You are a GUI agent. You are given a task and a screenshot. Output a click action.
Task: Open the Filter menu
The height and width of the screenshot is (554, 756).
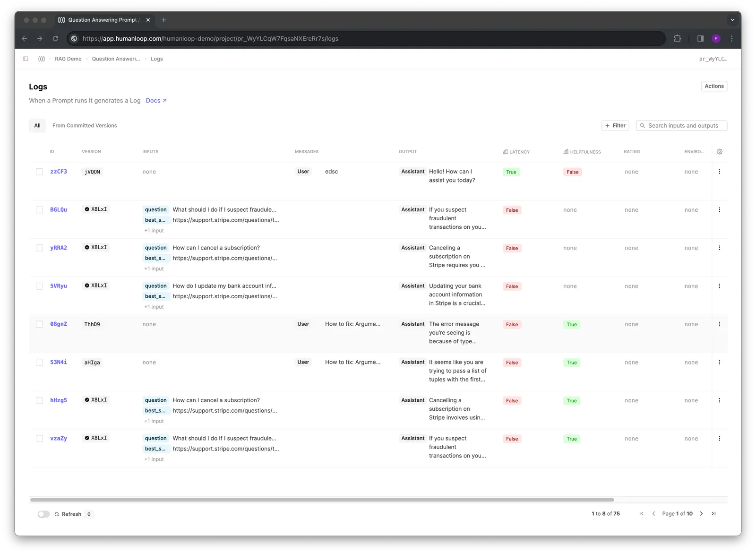[615, 126]
